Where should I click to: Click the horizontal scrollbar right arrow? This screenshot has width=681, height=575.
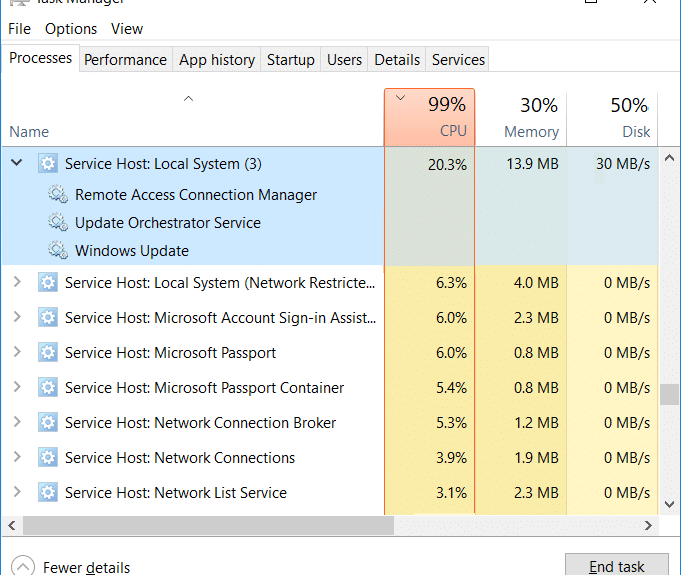(x=651, y=525)
